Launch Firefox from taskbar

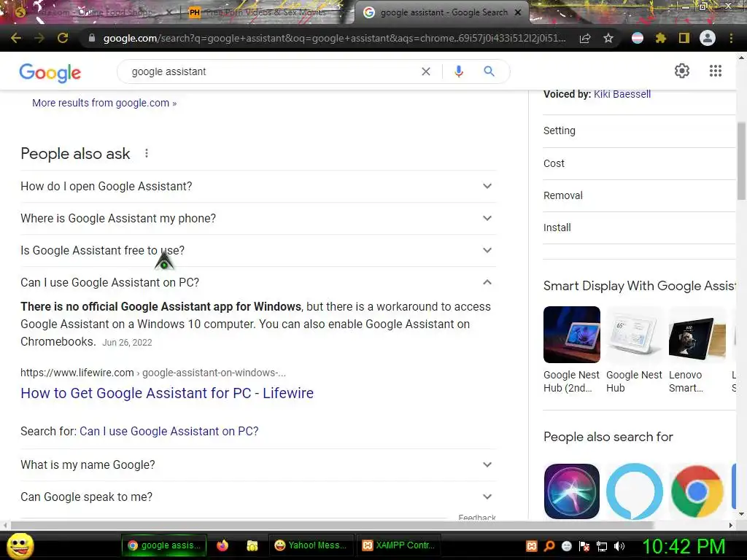click(222, 545)
